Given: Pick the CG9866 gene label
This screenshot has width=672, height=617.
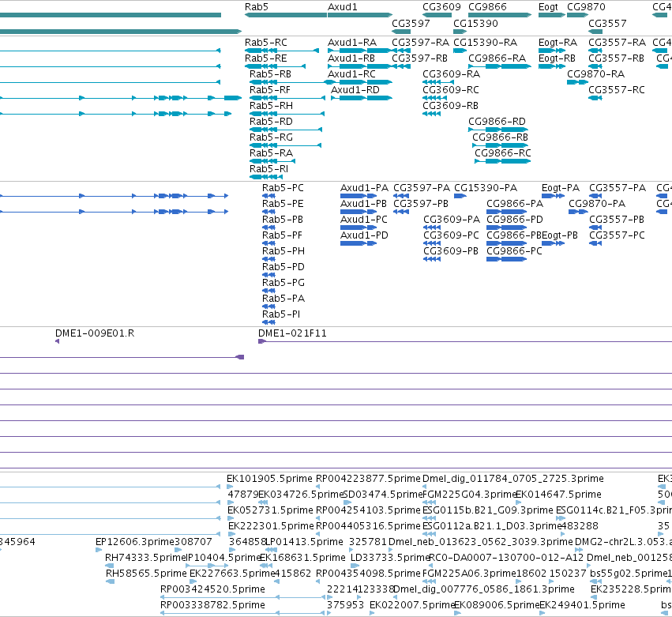Looking at the screenshot, I should pyautogui.click(x=487, y=7).
